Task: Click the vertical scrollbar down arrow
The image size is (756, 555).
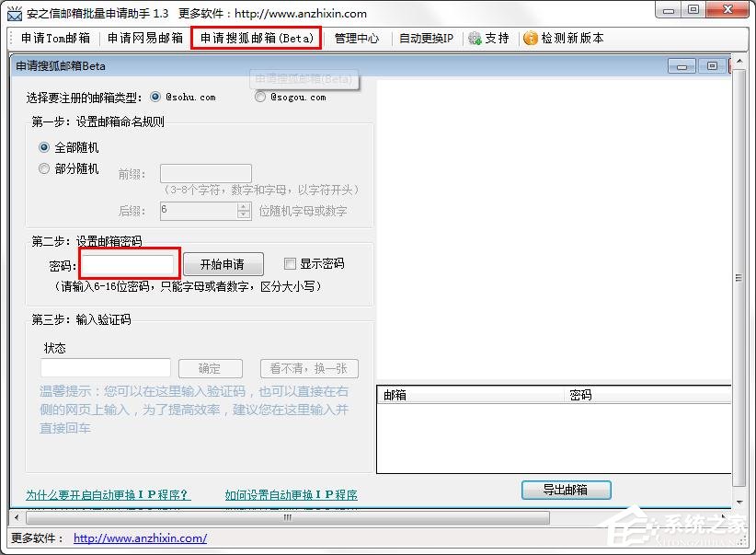Action: click(739, 502)
